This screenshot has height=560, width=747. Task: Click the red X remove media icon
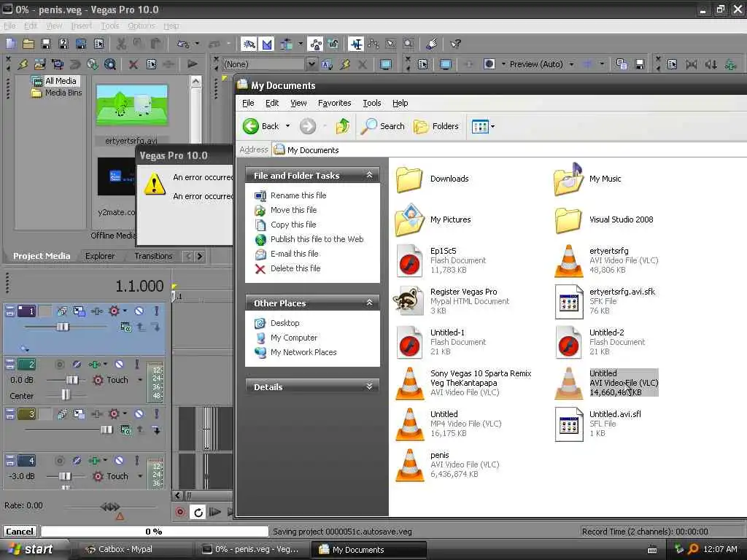tap(133, 64)
